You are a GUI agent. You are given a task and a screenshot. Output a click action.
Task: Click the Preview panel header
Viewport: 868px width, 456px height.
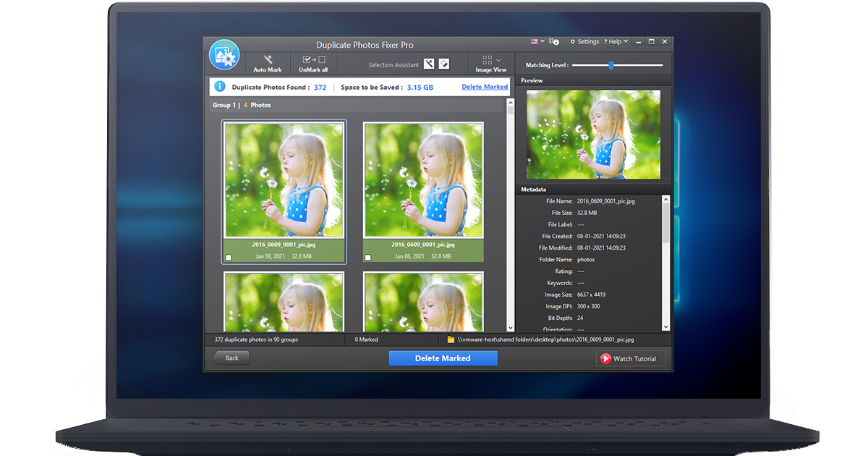pyautogui.click(x=595, y=80)
